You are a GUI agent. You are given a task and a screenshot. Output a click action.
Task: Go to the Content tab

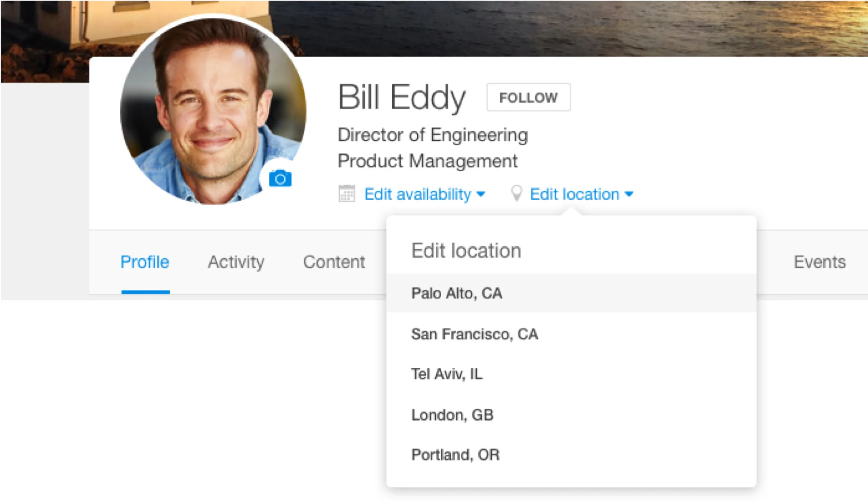(334, 262)
